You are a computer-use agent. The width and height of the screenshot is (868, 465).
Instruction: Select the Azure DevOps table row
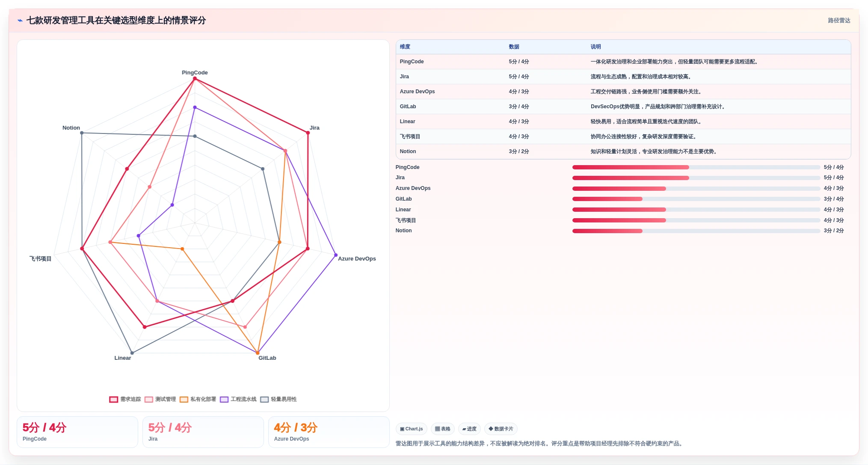pos(623,92)
